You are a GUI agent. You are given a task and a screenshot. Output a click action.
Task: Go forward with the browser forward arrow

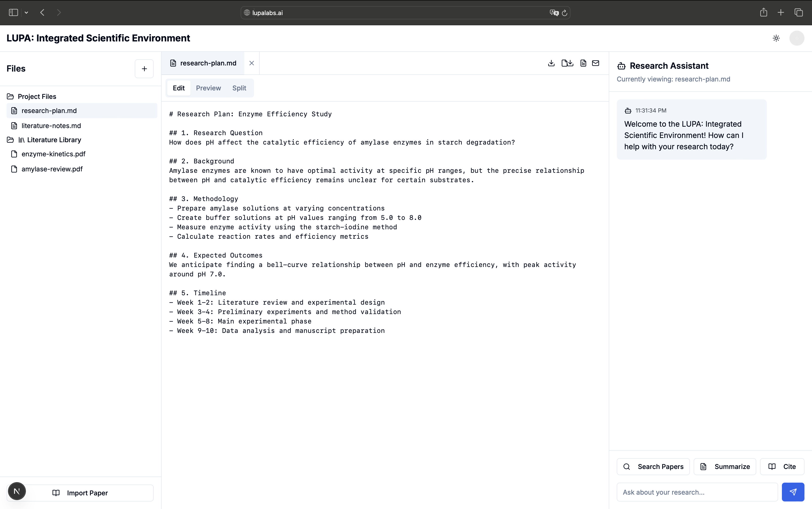pyautogui.click(x=59, y=12)
